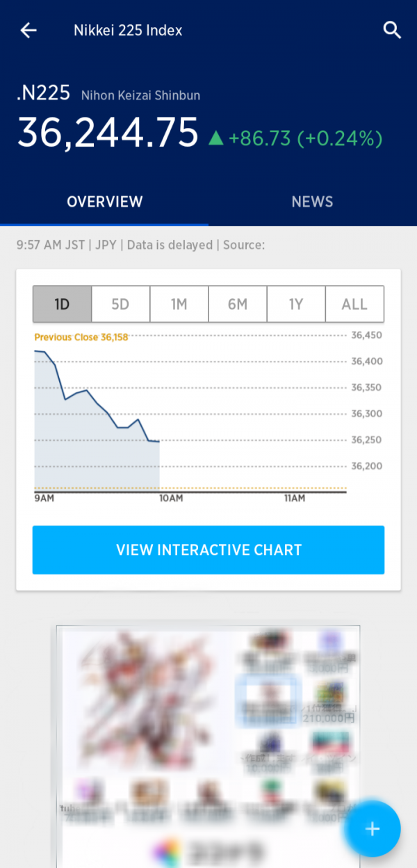Open the search magnifier icon
417x868 pixels.
click(392, 31)
